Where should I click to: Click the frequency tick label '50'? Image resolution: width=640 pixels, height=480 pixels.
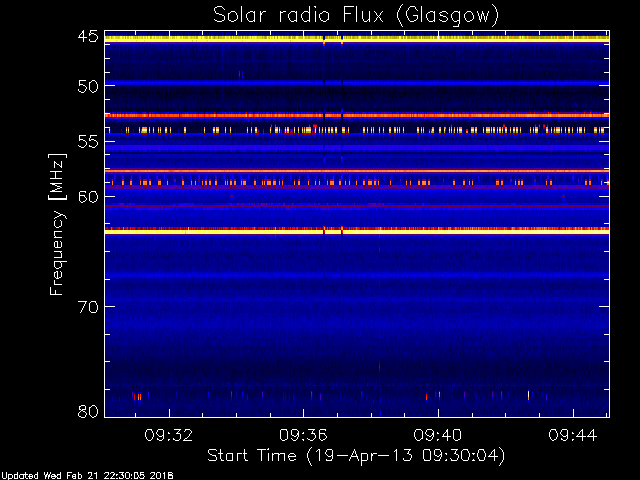click(88, 87)
